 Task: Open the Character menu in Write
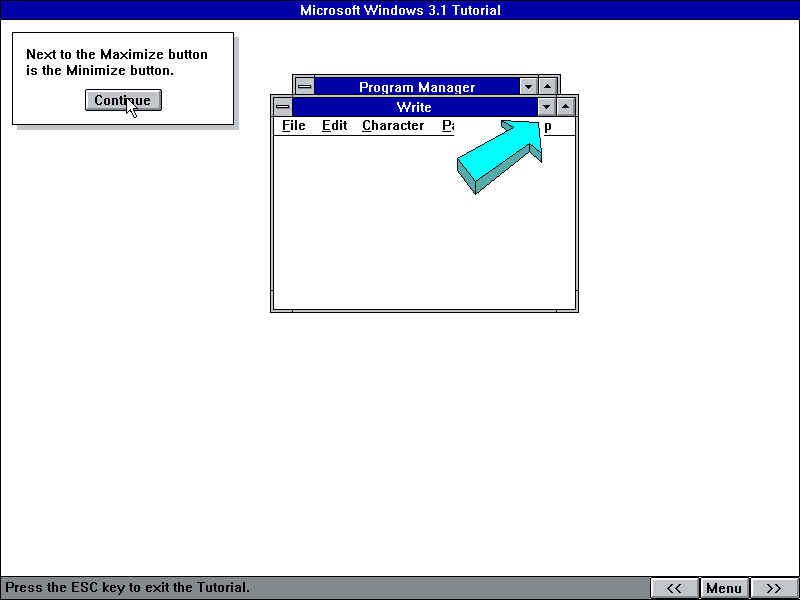[x=393, y=126]
